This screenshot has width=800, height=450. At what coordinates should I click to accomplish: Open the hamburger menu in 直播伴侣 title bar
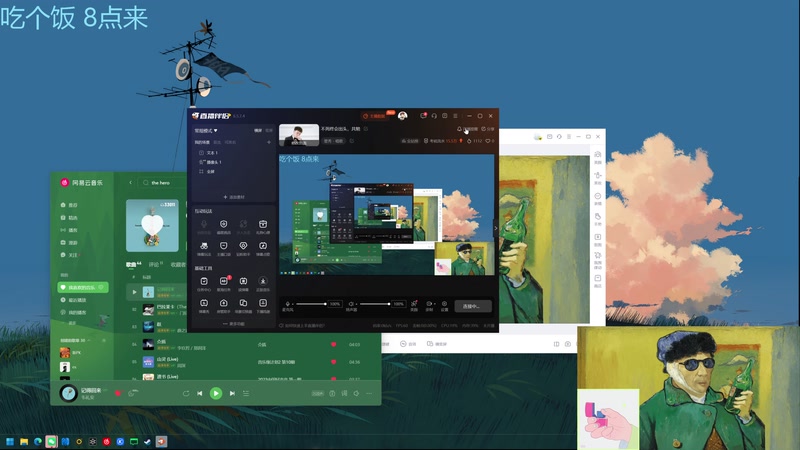click(x=455, y=116)
